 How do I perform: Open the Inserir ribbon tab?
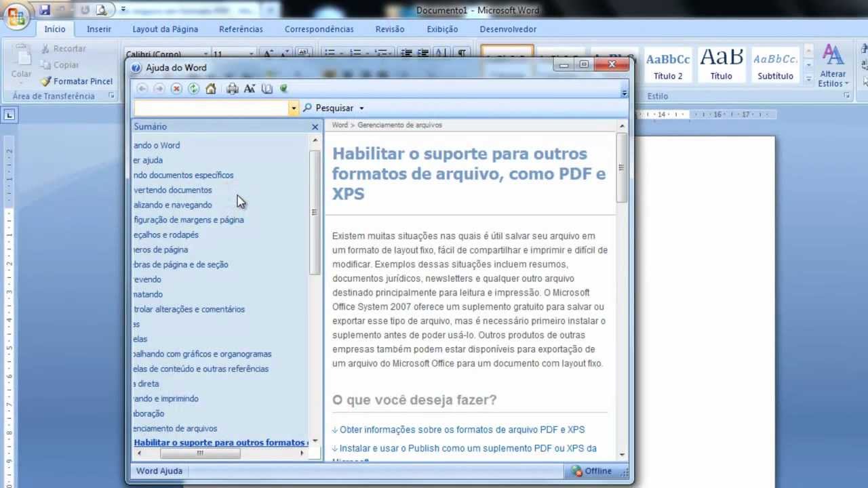pyautogui.click(x=99, y=29)
